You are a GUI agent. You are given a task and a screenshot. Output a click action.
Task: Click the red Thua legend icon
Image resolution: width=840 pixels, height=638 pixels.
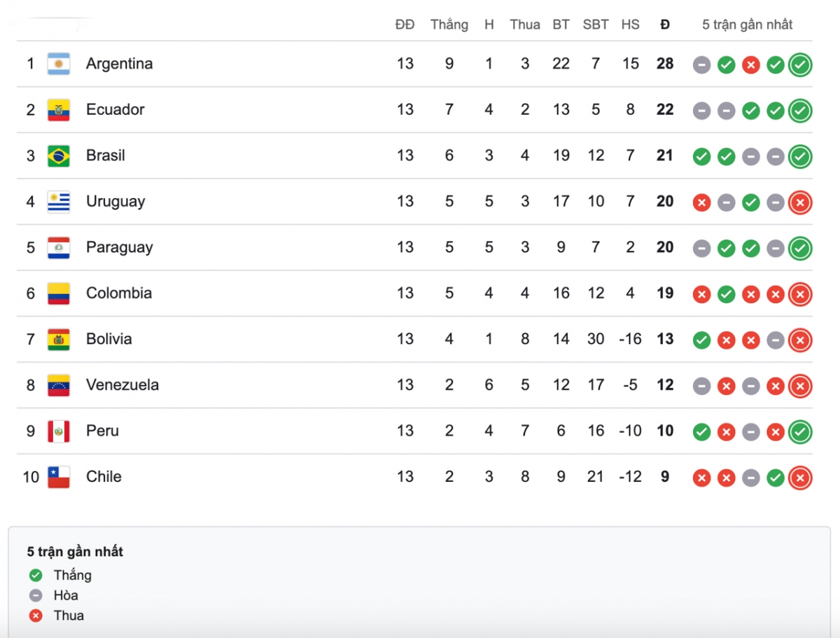coord(36,616)
